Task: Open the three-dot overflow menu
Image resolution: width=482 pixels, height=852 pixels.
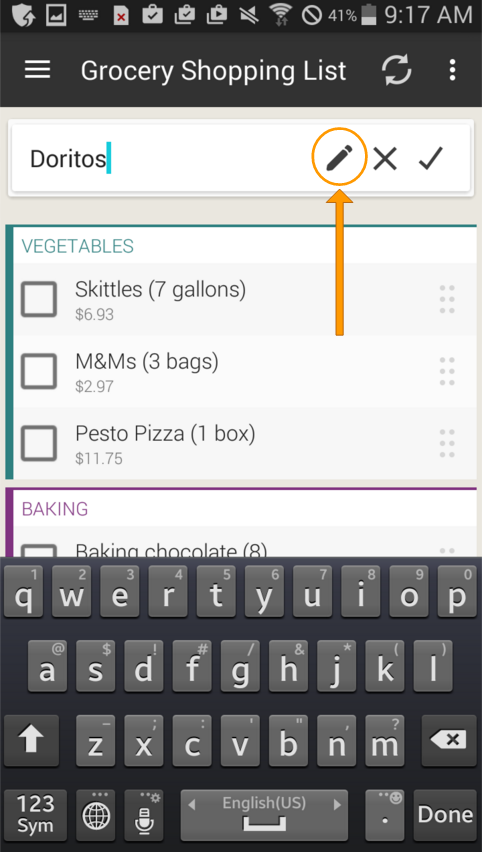Action: tap(452, 70)
